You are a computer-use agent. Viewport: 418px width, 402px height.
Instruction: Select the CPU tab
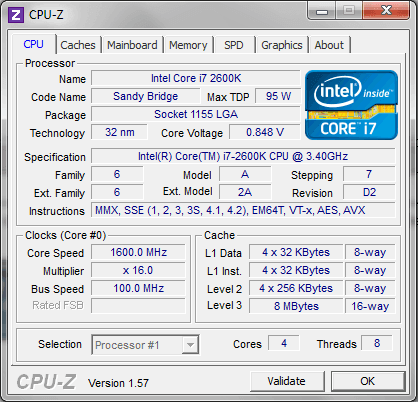click(x=34, y=44)
